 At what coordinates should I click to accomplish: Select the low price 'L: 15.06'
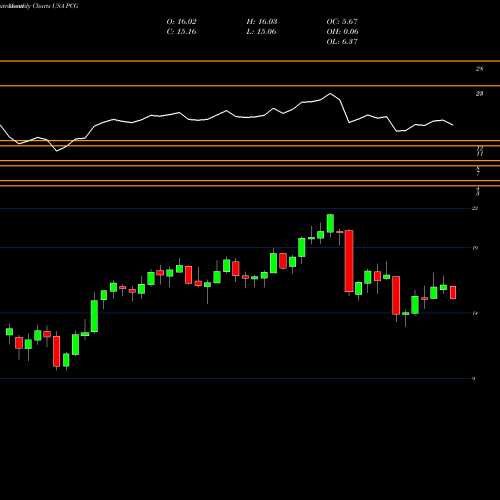coord(261,32)
